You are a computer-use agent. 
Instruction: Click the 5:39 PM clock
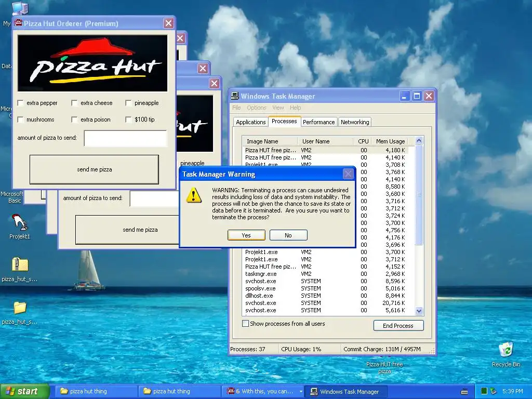pos(513,391)
